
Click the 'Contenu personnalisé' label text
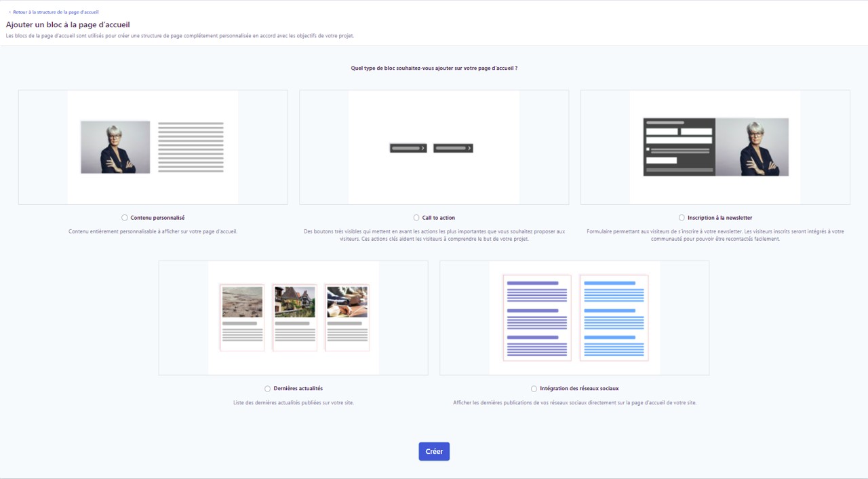157,218
